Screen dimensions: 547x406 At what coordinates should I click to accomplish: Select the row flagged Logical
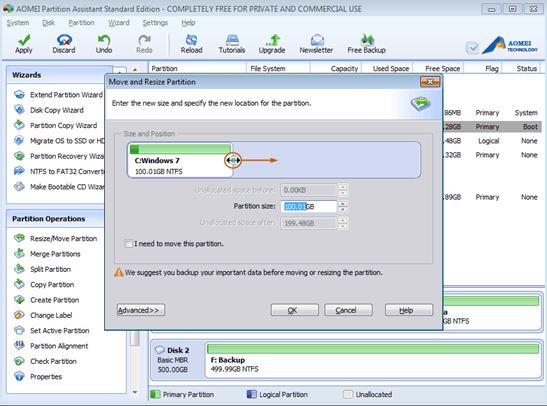click(492, 141)
